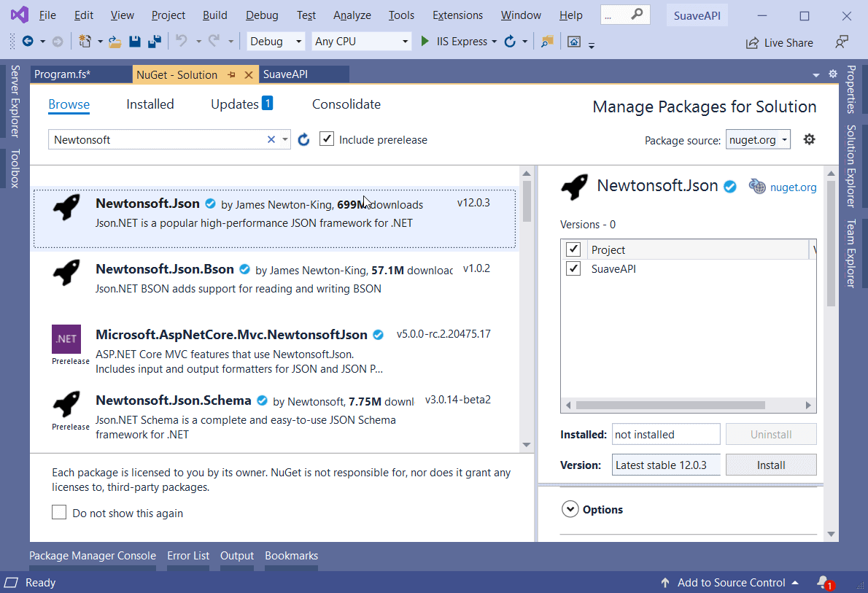Image resolution: width=868 pixels, height=593 pixels.
Task: Open the Solution Explorer side panel
Action: point(850,166)
